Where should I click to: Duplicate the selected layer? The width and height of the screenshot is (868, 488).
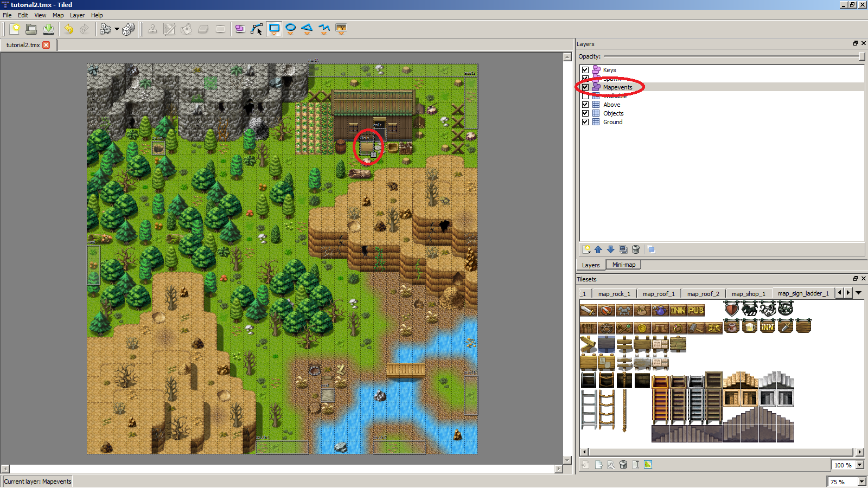(623, 249)
